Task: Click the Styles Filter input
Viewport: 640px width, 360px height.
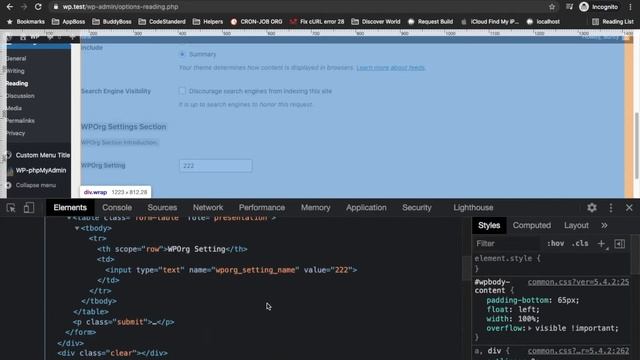Action: click(508, 244)
